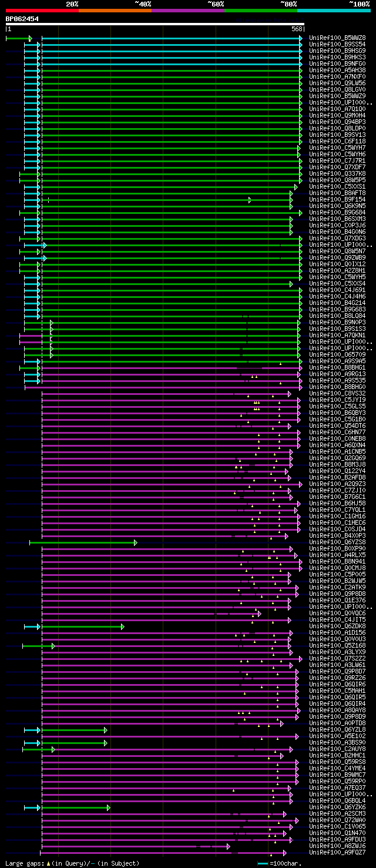This screenshot has height=868, width=376.
Task: Click the green alignment bar of Q6ZDK8
Action: (82, 626)
